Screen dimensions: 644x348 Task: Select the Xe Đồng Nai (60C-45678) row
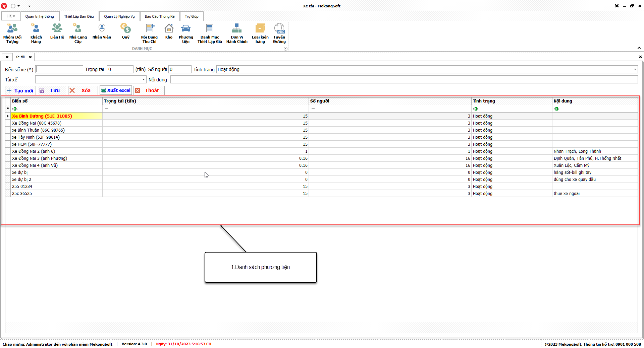(x=37, y=123)
